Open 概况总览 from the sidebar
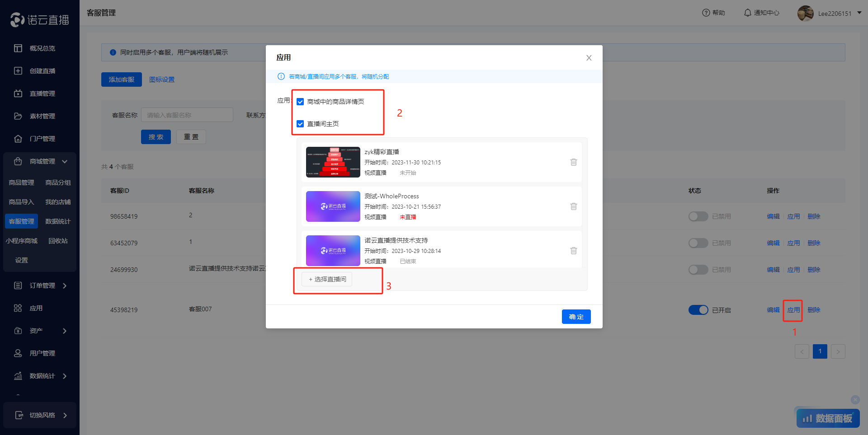 click(x=42, y=48)
